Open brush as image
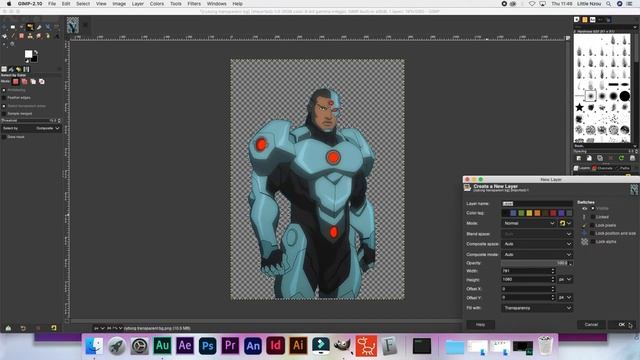The height and width of the screenshot is (360, 640). click(x=632, y=158)
